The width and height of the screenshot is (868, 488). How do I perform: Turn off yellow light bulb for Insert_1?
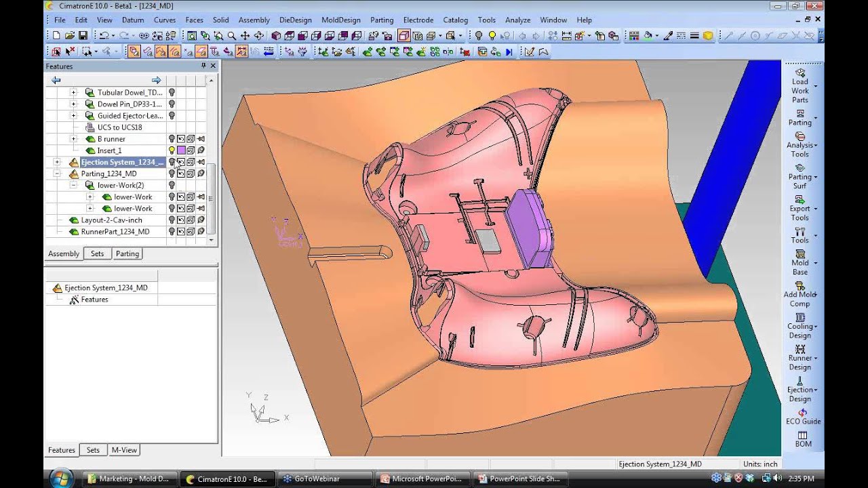point(172,150)
